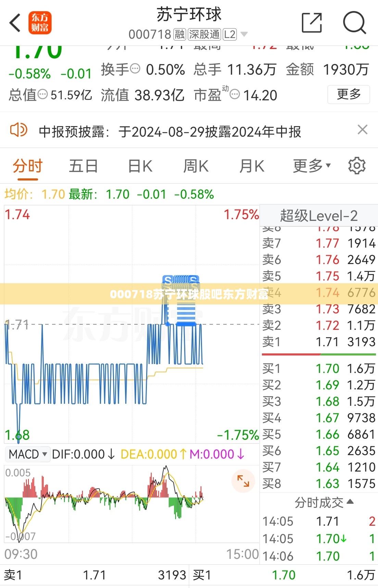Tap the 融 margin tag
378x588 pixels.
[x=179, y=34]
